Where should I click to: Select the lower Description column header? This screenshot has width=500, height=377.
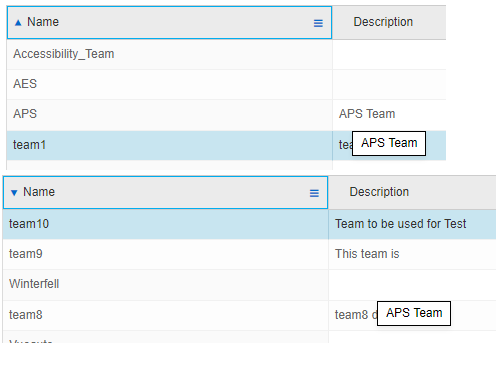[x=412, y=193]
